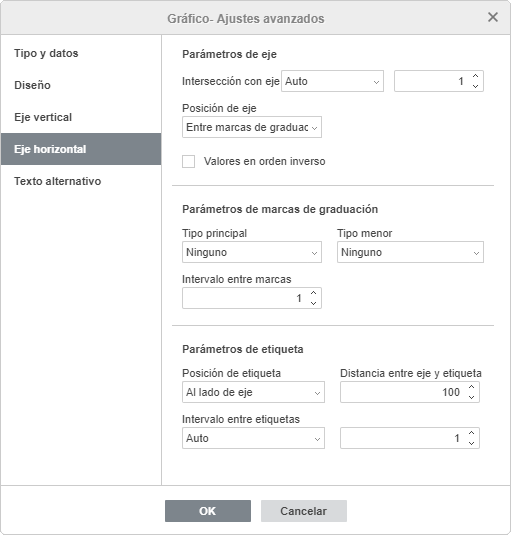The image size is (511, 535).
Task: Click the Cancelar button
Action: tap(304, 511)
